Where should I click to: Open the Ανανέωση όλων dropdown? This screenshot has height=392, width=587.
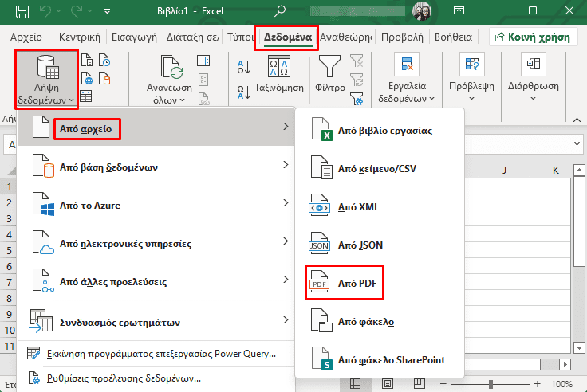click(x=169, y=100)
